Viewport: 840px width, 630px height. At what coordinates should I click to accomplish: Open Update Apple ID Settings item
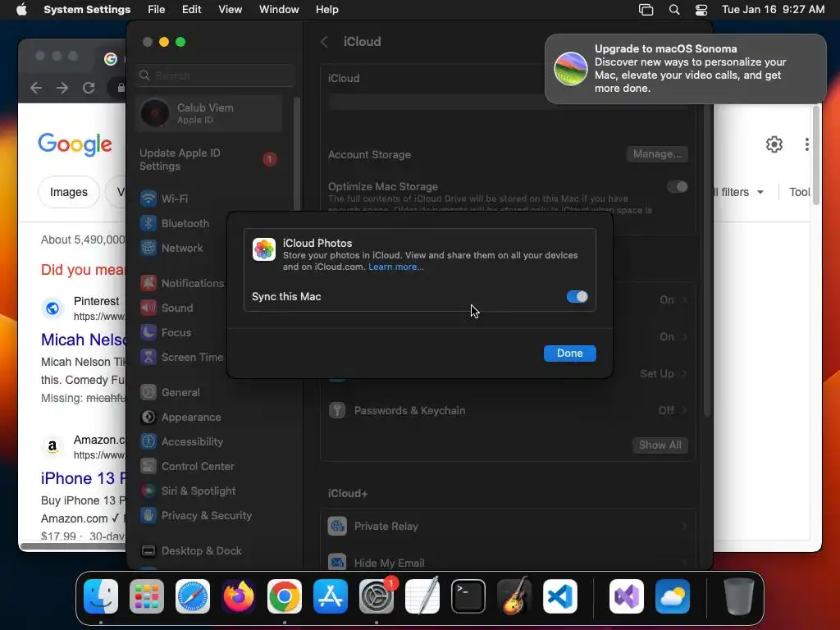point(209,160)
